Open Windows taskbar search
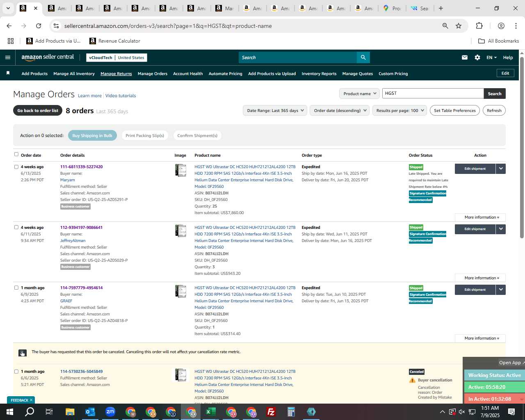This screenshot has height=420, width=525. tap(30, 412)
